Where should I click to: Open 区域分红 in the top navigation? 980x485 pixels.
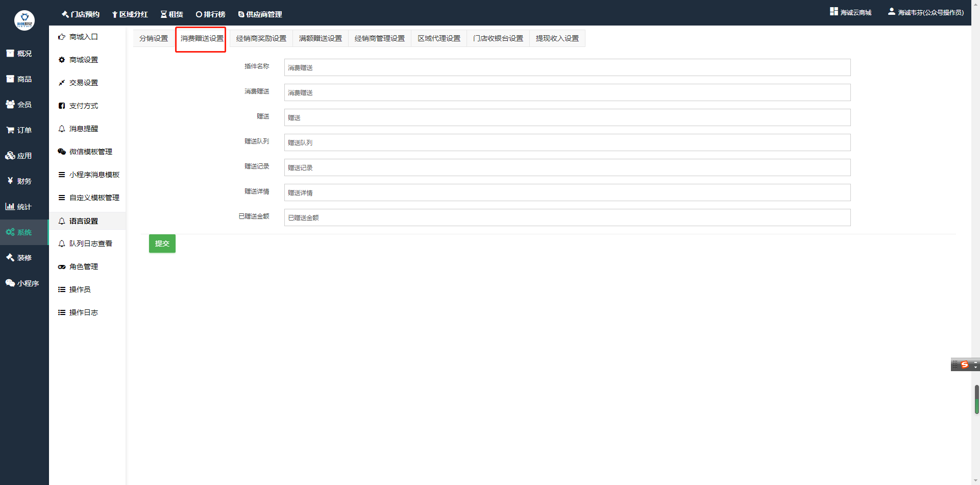point(130,14)
